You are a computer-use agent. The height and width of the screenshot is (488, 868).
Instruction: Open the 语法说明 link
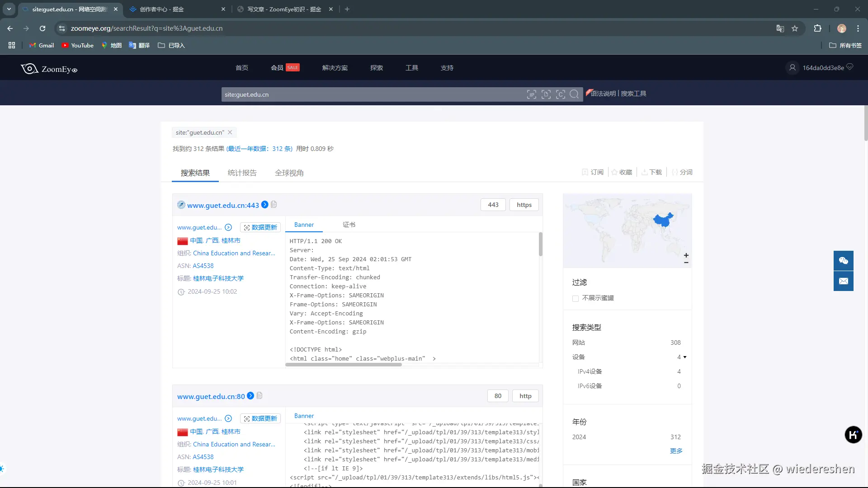point(603,94)
